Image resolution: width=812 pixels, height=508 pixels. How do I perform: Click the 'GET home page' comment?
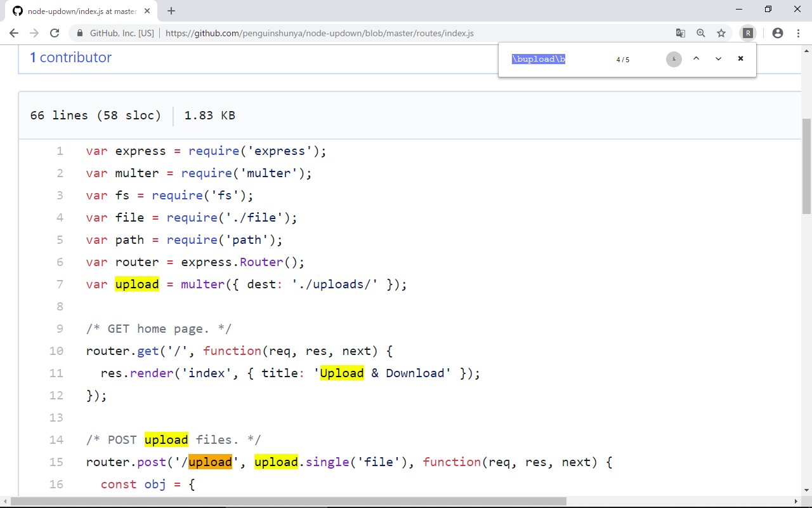pyautogui.click(x=159, y=329)
